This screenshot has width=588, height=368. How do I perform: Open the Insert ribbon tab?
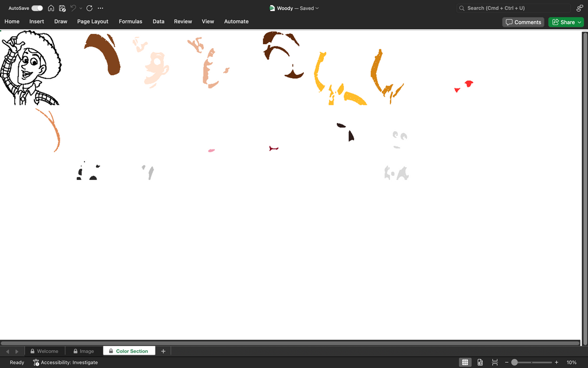click(37, 21)
